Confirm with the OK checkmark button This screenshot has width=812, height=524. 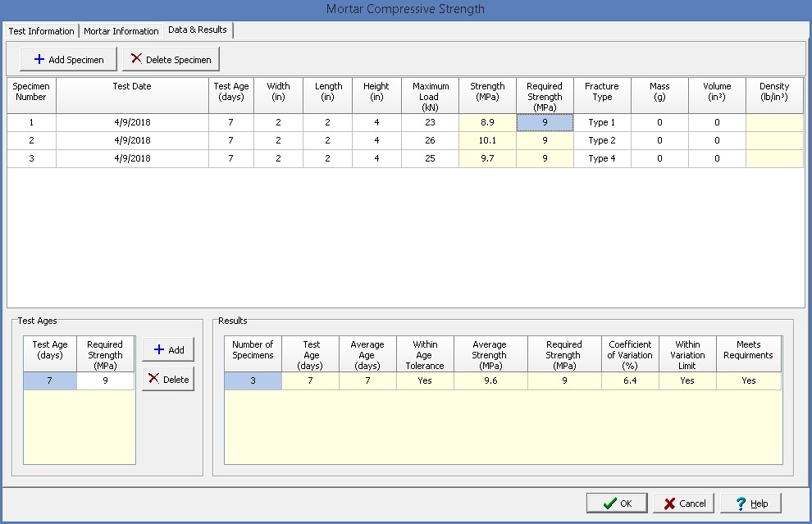point(617,503)
